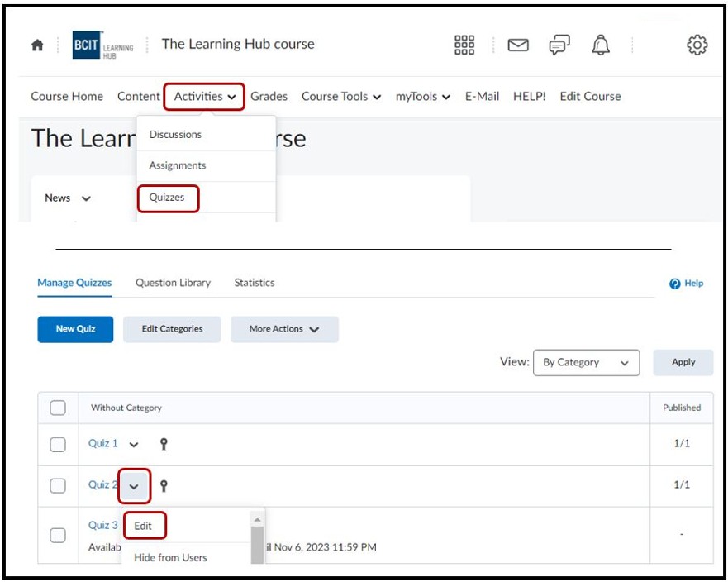Check the box for Quiz 1
Screen dimensions: 728x582
58,445
